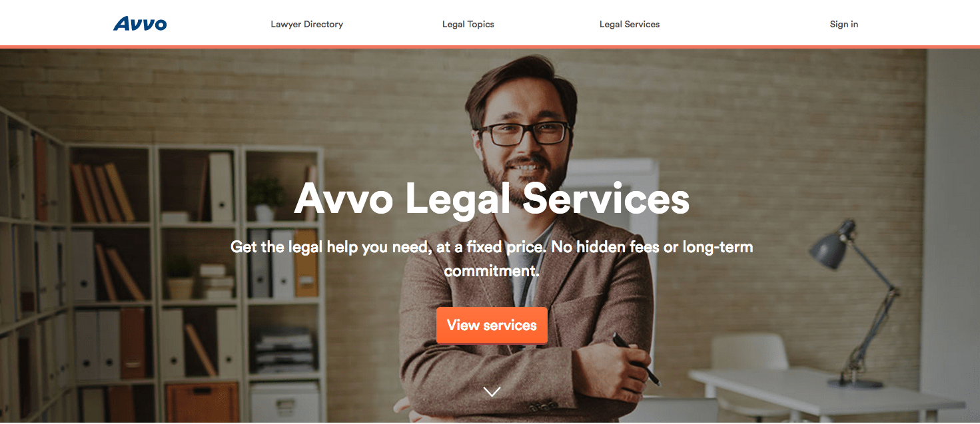This screenshot has height=424, width=980.
Task: Expand the page with the down chevron
Action: coord(492,392)
